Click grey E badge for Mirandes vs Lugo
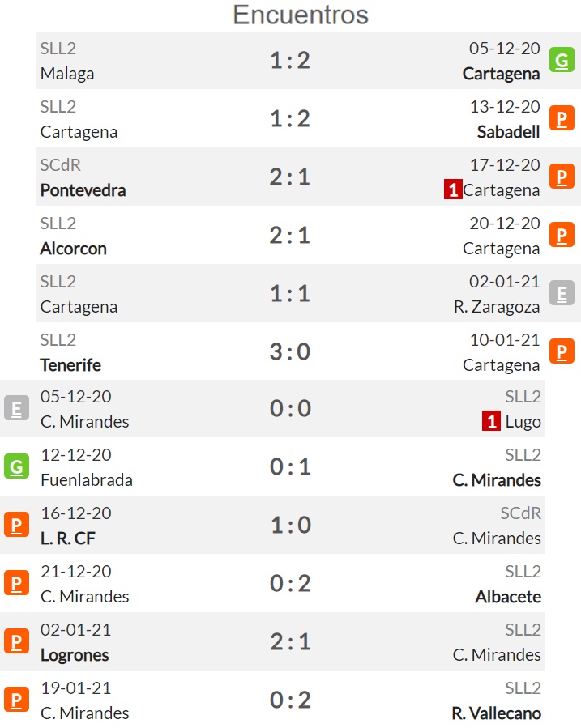 pyautogui.click(x=16, y=408)
